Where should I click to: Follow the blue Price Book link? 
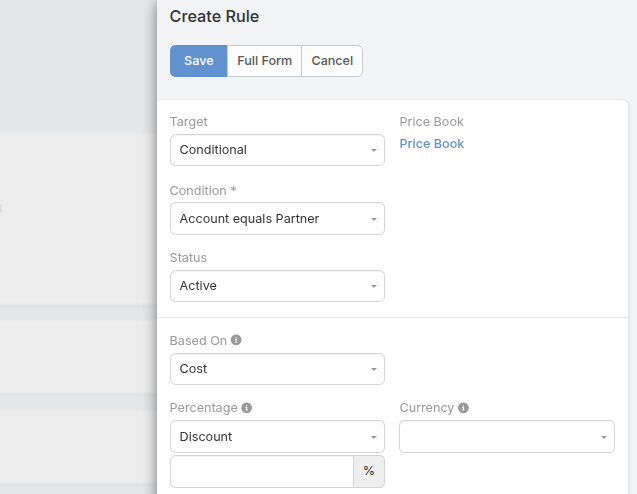pos(432,144)
